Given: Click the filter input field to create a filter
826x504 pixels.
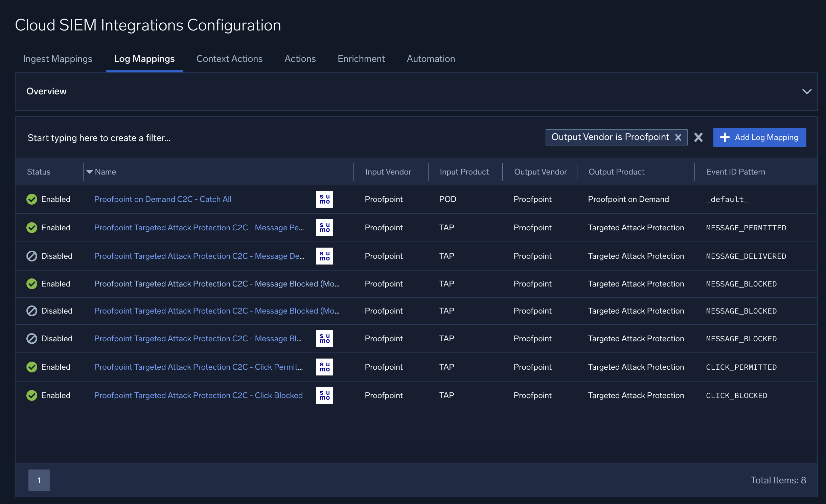Looking at the screenshot, I should click(x=99, y=138).
